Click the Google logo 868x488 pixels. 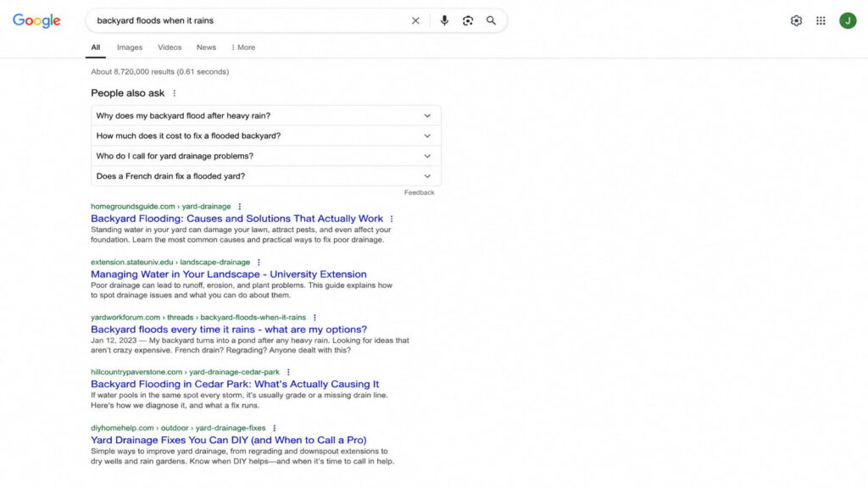(36, 20)
